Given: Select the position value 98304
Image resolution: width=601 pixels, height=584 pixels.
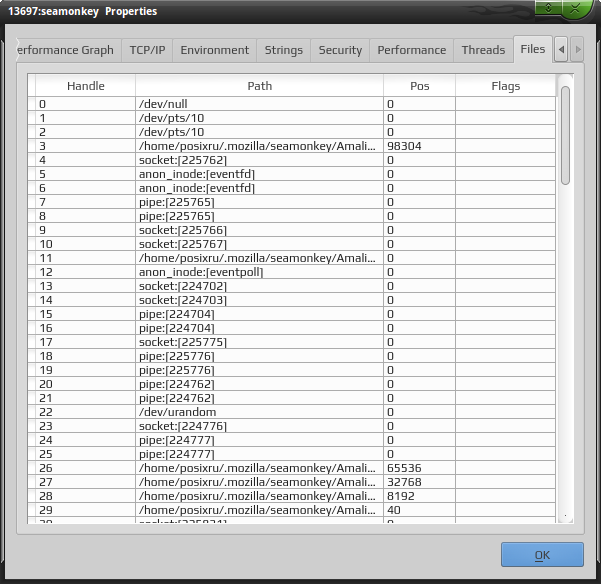Looking at the screenshot, I should 404,146.
